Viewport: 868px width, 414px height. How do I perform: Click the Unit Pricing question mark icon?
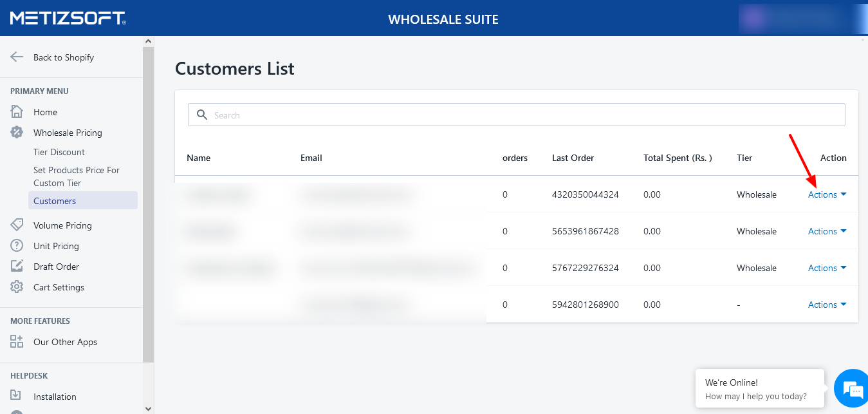[x=17, y=245]
